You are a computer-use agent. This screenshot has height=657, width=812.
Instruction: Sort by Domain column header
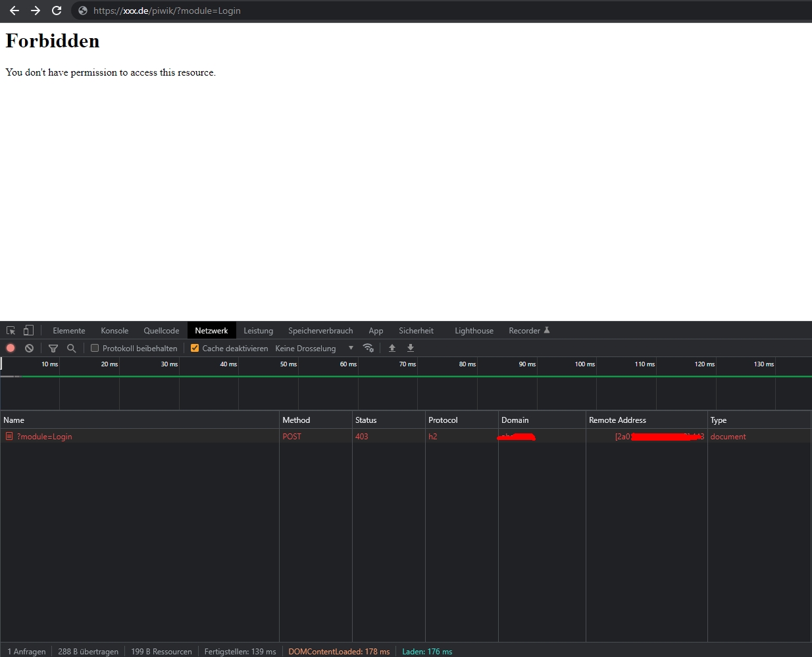[x=542, y=420]
